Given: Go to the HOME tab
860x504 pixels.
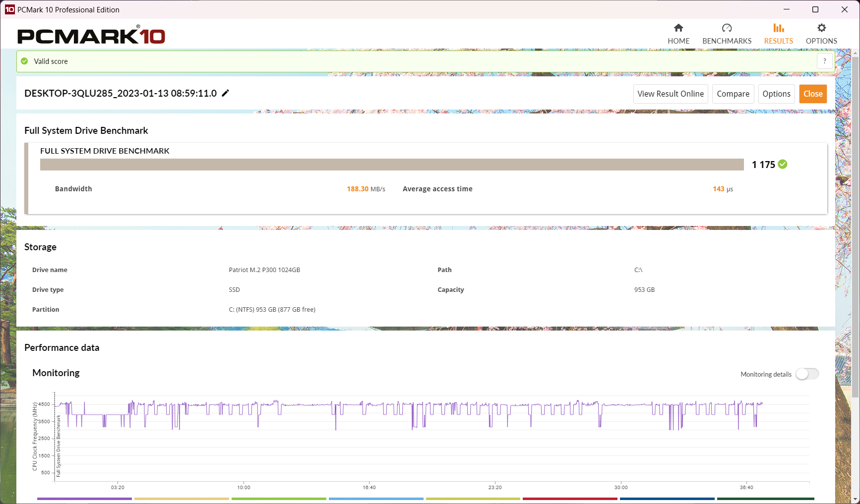Looking at the screenshot, I should coord(678,34).
